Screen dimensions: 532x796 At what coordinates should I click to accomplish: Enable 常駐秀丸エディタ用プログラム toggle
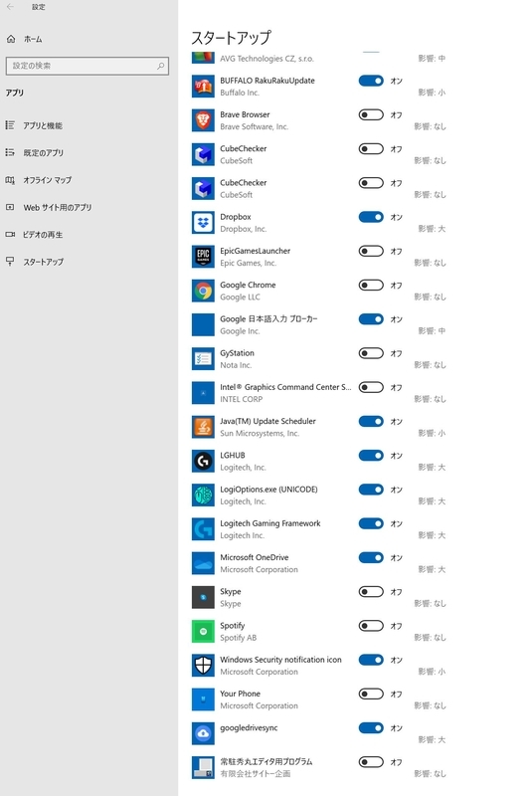tap(371, 761)
